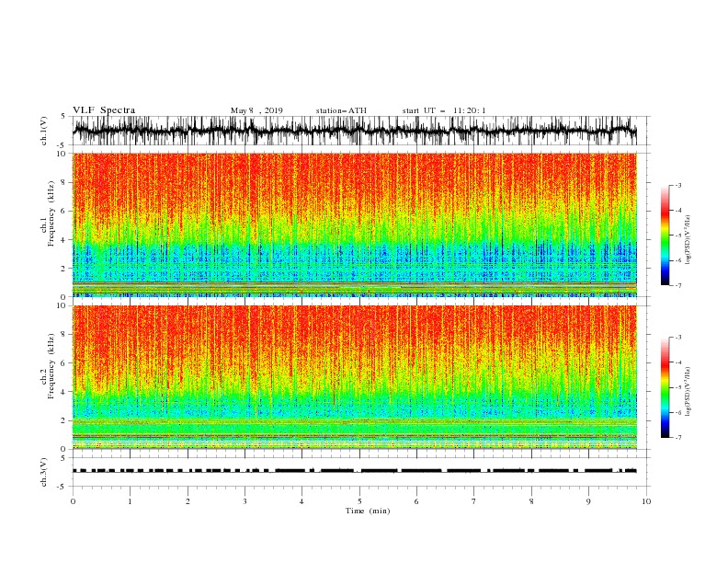Click the "8" frequency tick of ch.1 spectrogram

point(64,182)
